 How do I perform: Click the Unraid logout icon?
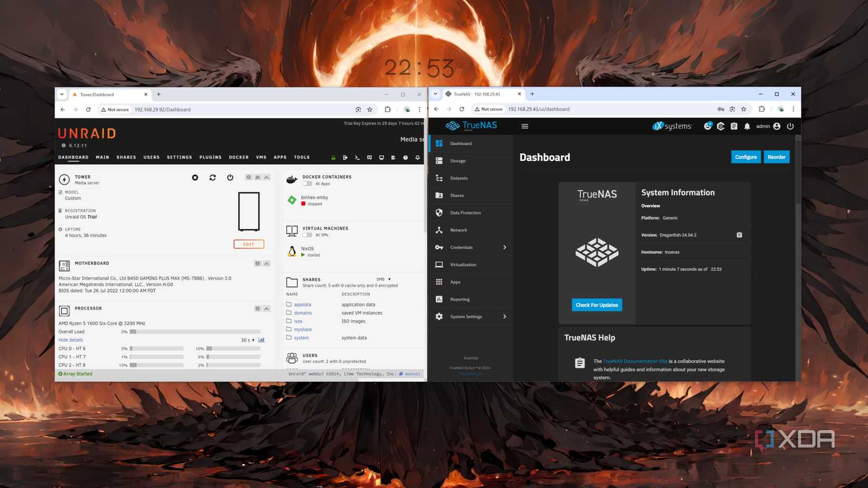(345, 157)
